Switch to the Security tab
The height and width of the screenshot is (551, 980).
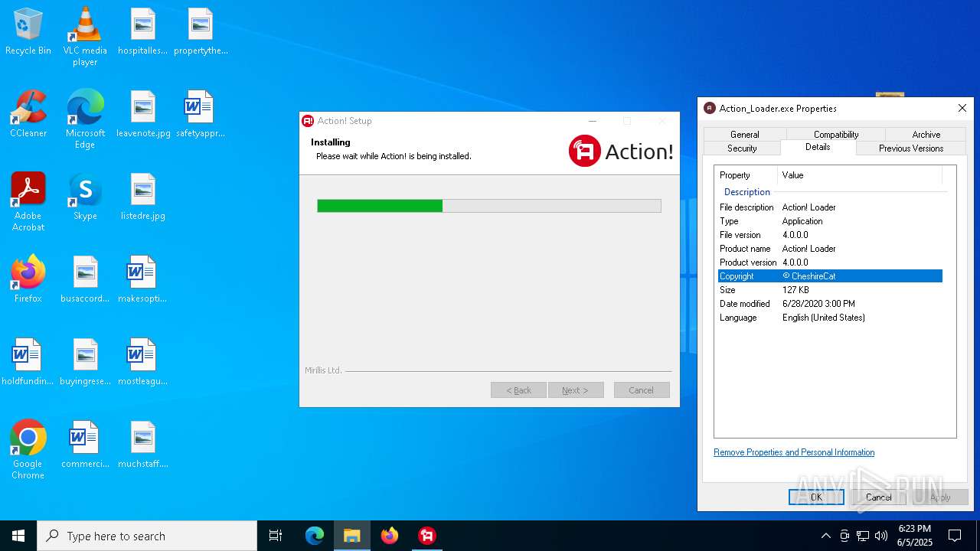[x=742, y=148]
